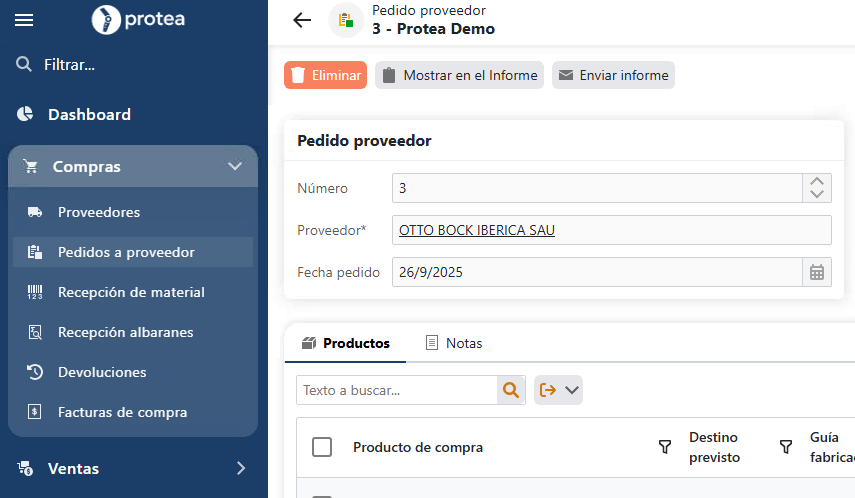This screenshot has height=498, width=855.
Task: Click the search magnifier in products
Action: click(x=511, y=390)
